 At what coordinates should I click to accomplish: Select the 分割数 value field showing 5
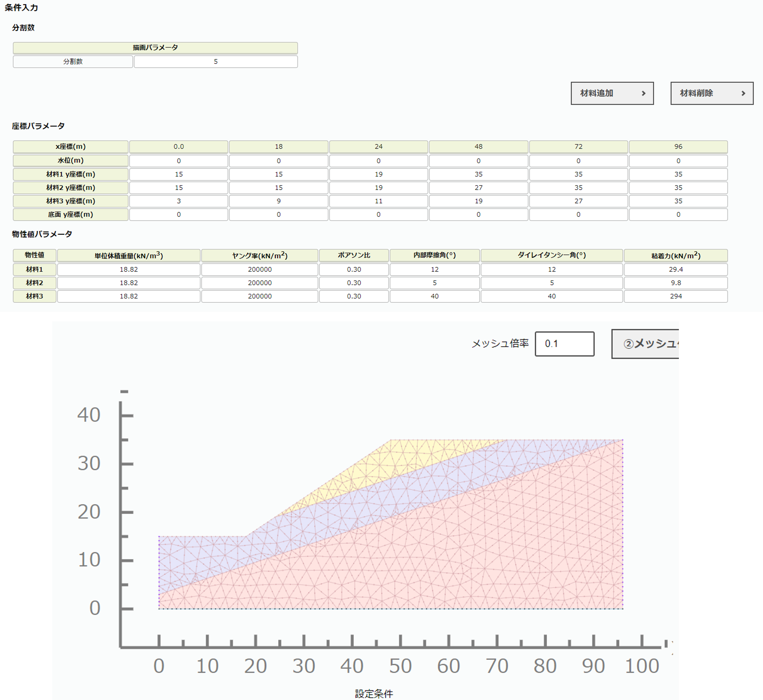(x=216, y=62)
